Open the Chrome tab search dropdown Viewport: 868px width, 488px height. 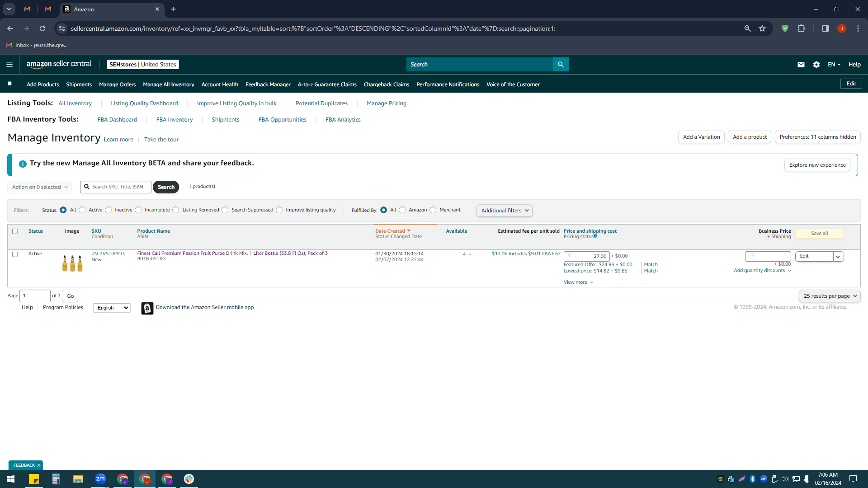coord(9,9)
